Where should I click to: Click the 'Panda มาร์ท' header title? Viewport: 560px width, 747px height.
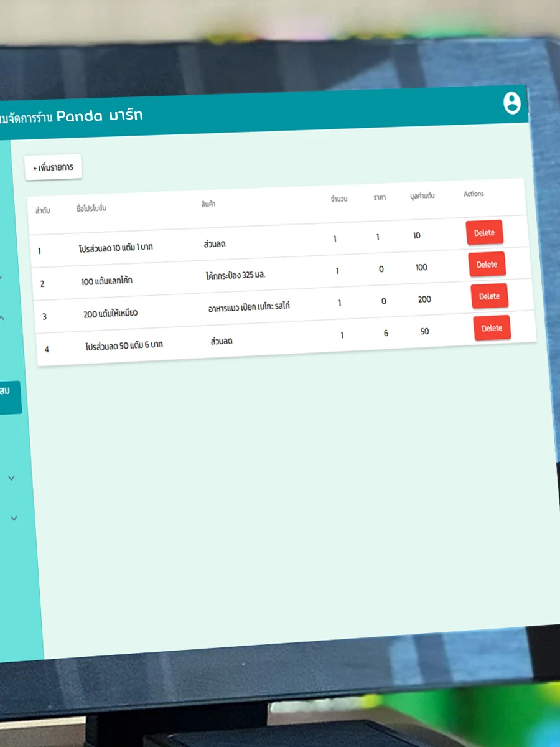pos(100,116)
